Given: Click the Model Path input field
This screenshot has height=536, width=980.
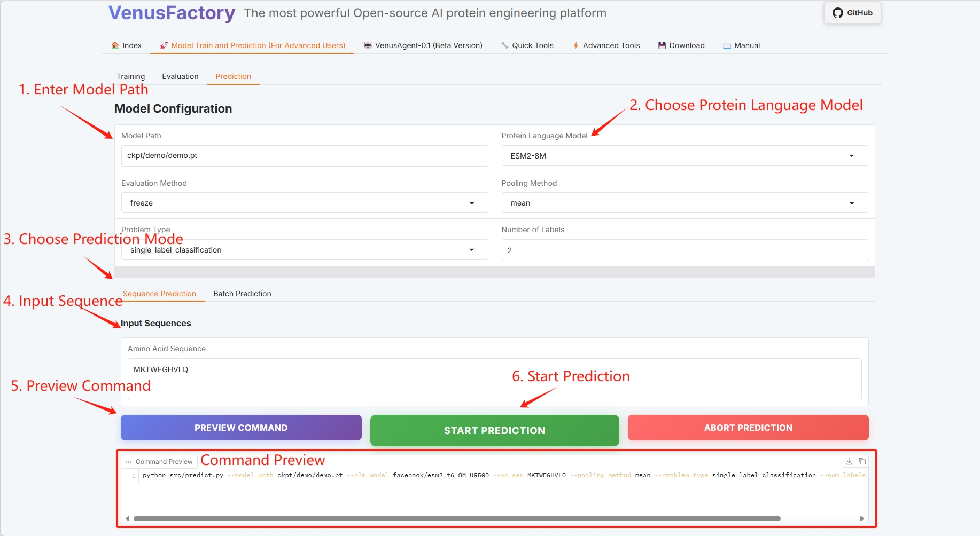Looking at the screenshot, I should (x=304, y=155).
